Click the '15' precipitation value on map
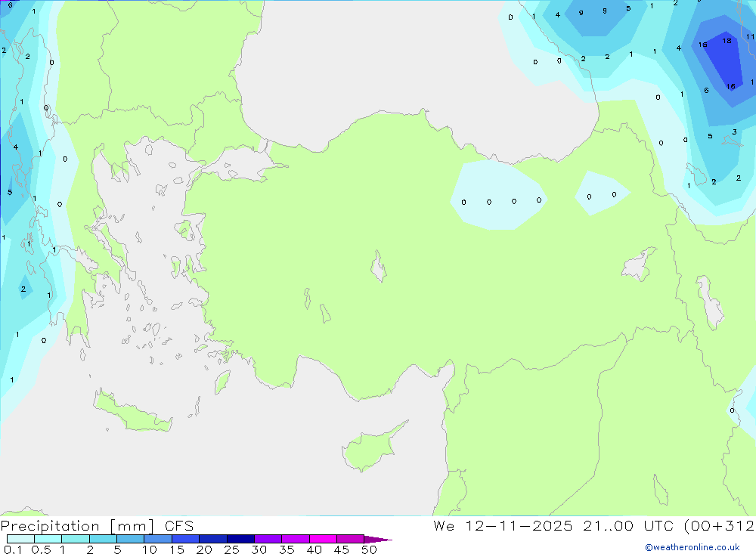Image resolution: width=756 pixels, height=554 pixels. pyautogui.click(x=702, y=45)
